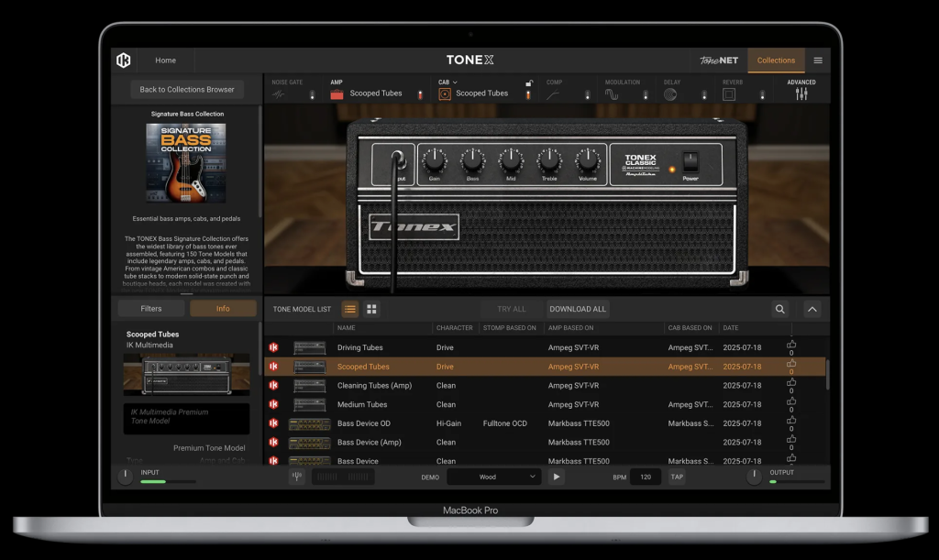Select list view for tone models

[349, 309]
